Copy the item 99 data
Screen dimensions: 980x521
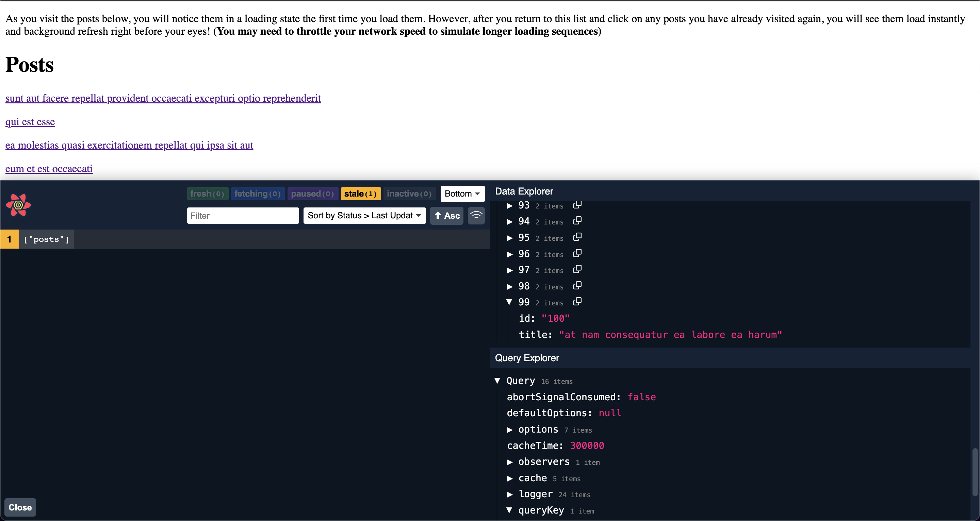coord(577,302)
